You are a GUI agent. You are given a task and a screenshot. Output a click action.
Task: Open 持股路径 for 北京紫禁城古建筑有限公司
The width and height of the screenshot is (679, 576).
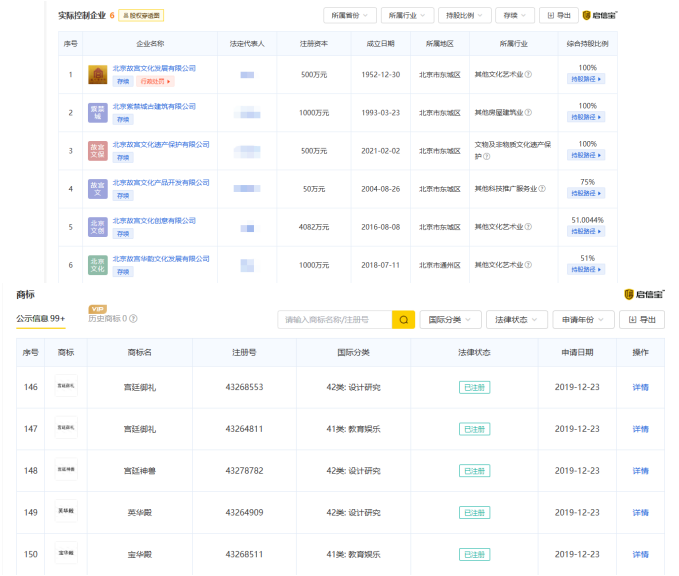[x=586, y=117]
